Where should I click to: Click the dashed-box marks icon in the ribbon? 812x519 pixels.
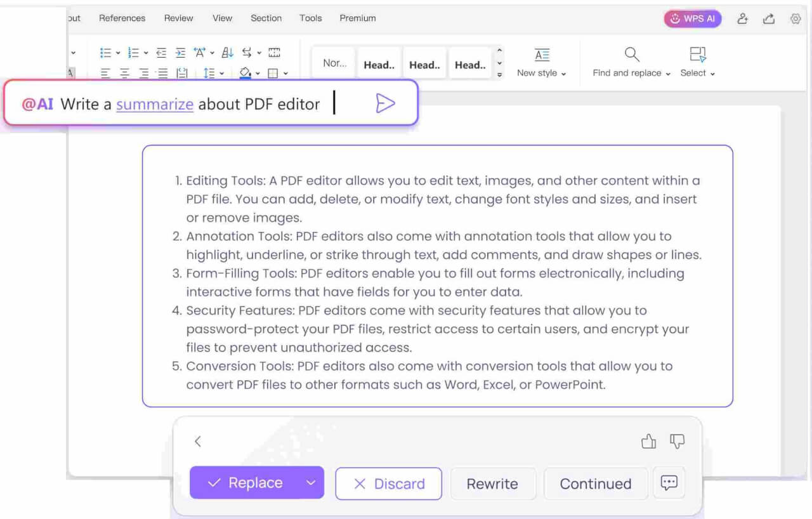click(274, 53)
